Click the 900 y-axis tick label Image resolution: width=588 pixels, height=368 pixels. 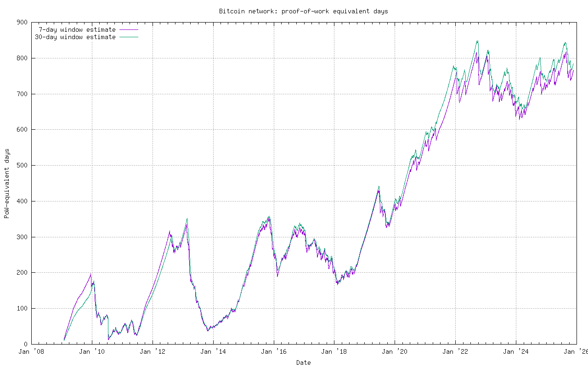[x=22, y=22]
